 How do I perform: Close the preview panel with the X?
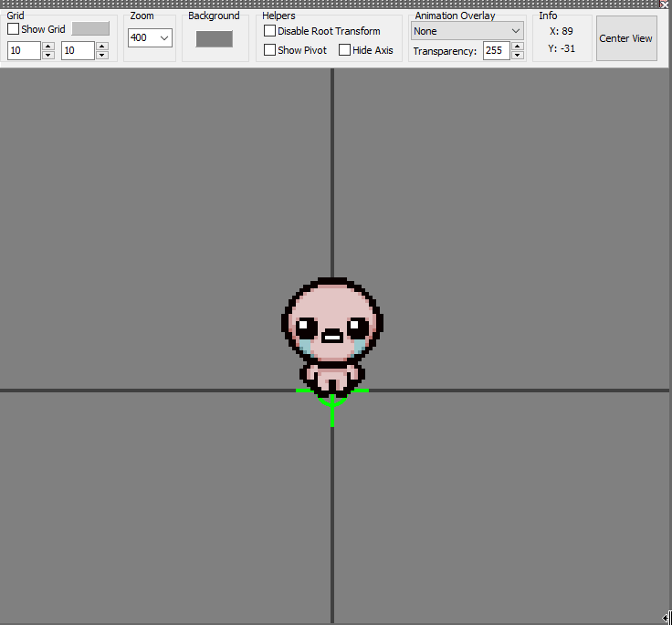pyautogui.click(x=665, y=5)
